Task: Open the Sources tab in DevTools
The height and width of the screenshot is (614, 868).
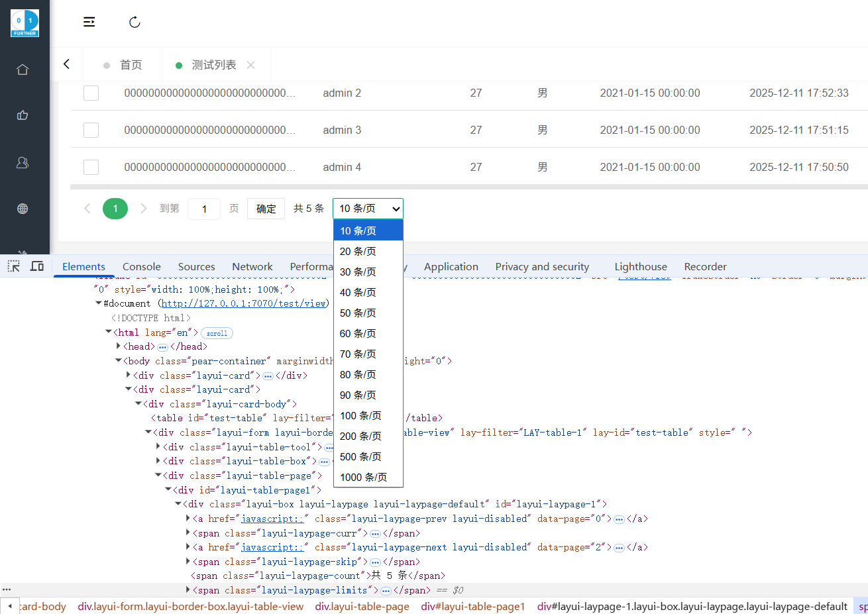Action: [197, 266]
